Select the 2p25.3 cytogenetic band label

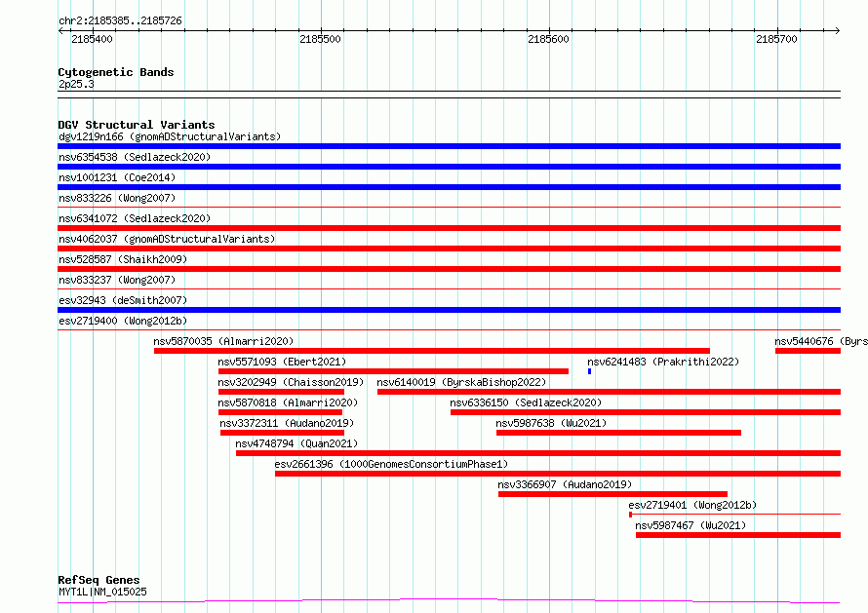76,84
